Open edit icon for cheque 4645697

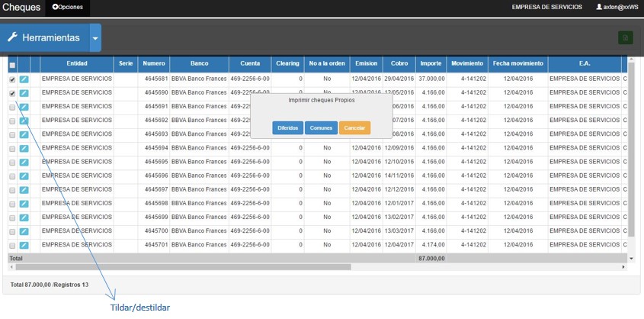coord(24,189)
